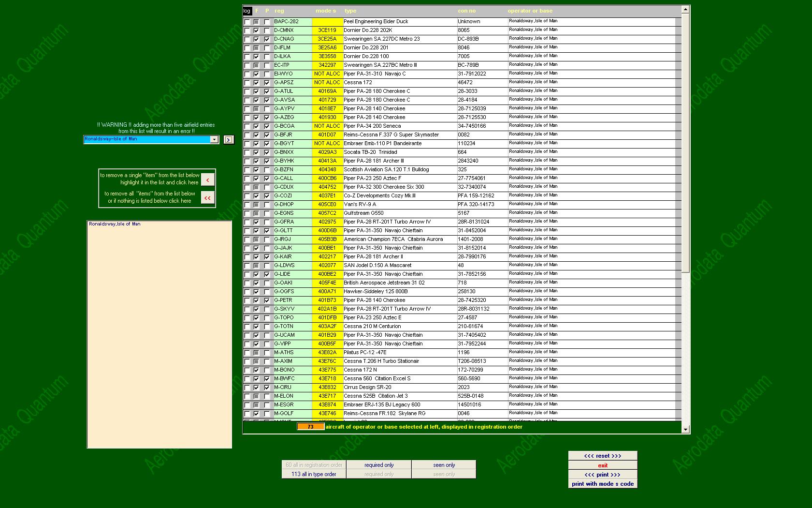Open the airfield dropdown showing Ronaldsway
Image resolution: width=812 pixels, height=508 pixels.
[214, 139]
